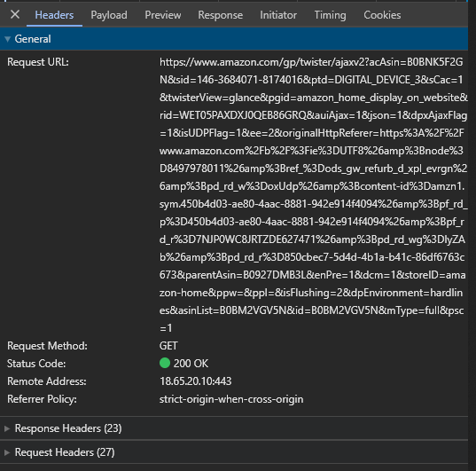Click the General section title
Image resolution: width=476 pixels, height=471 pixels.
[x=33, y=39]
